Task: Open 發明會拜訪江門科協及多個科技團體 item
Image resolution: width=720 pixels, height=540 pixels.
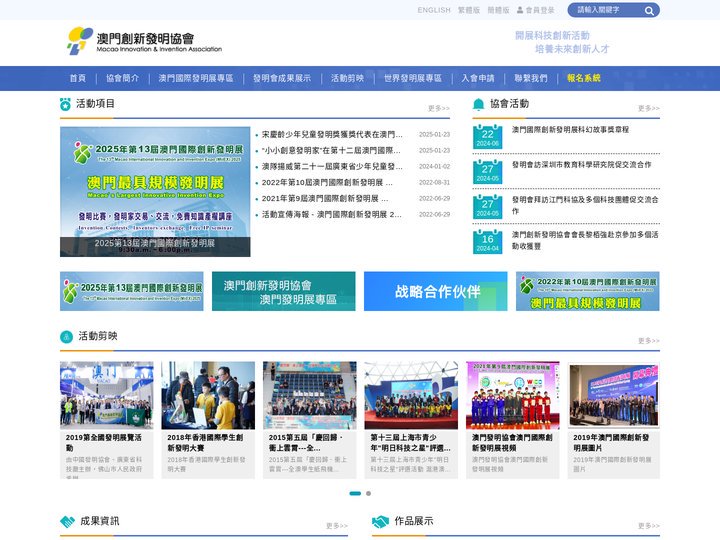Action: pyautogui.click(x=585, y=205)
